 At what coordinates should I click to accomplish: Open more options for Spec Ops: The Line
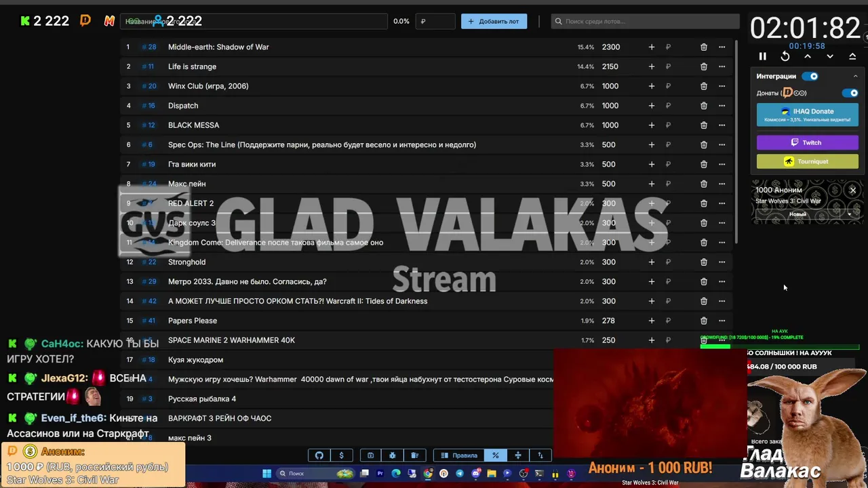tap(722, 144)
